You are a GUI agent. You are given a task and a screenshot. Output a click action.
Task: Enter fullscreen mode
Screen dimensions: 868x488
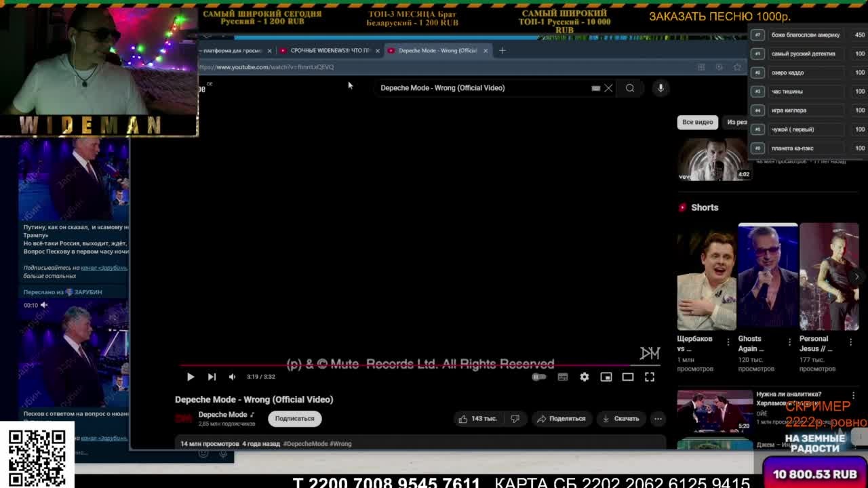click(x=650, y=377)
